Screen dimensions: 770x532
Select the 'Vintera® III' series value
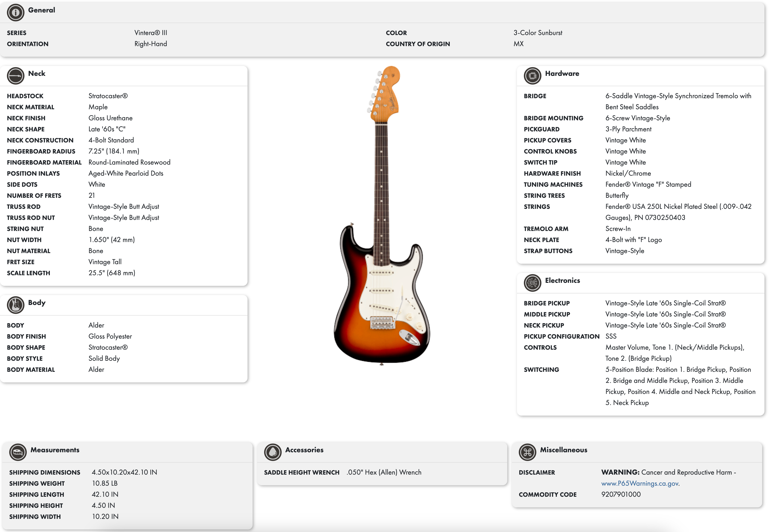[x=151, y=33]
